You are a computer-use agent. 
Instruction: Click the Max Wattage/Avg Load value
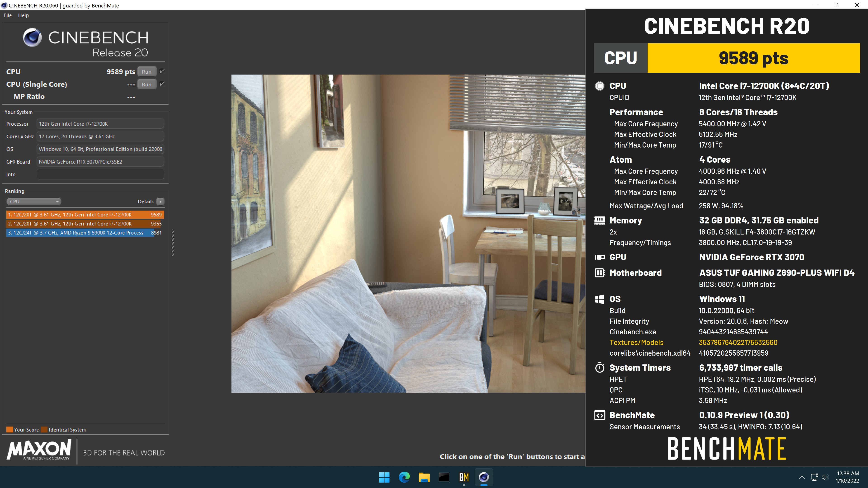721,206
